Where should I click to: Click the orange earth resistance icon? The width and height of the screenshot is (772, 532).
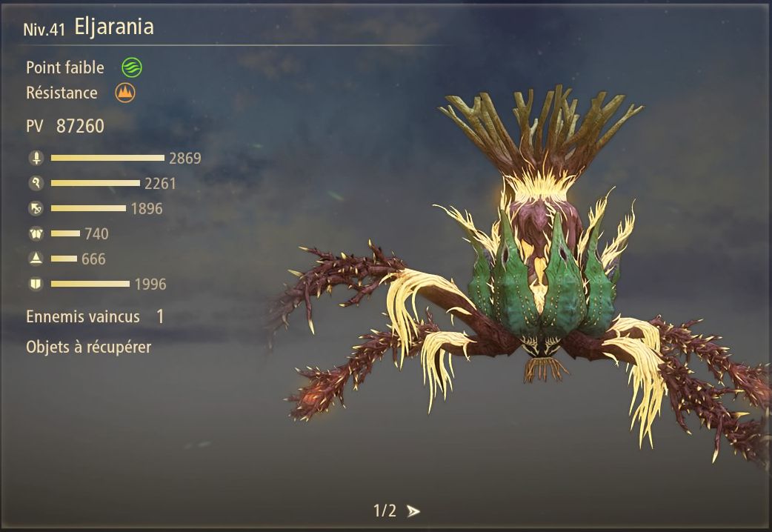tap(125, 93)
